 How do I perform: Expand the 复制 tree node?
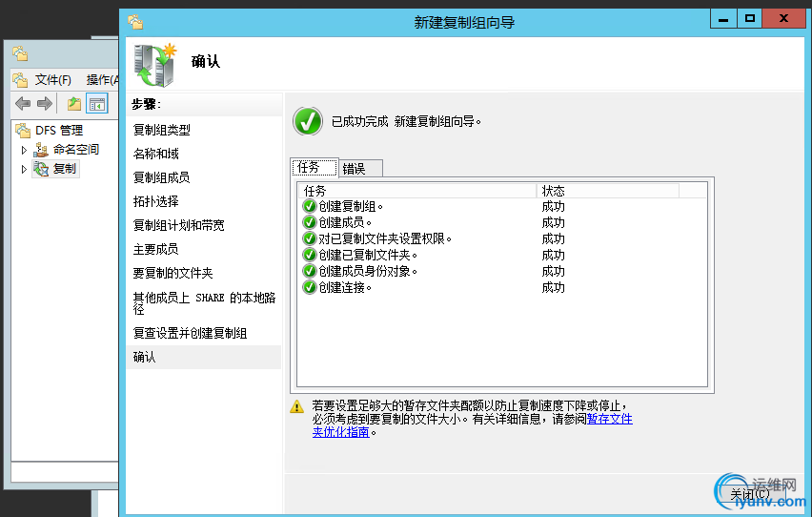(x=23, y=169)
